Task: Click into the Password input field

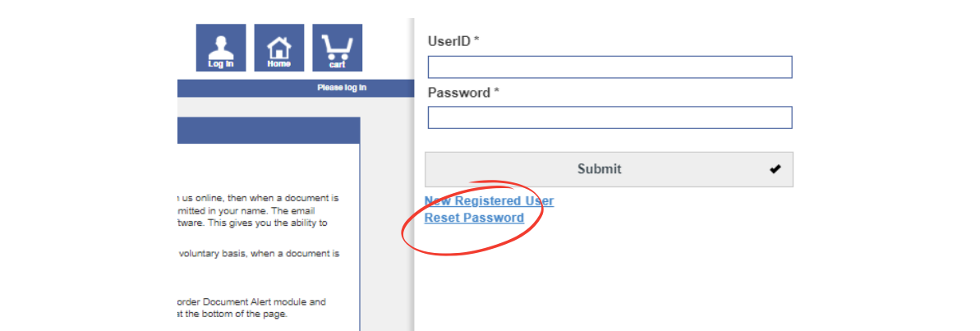Action: point(610,117)
